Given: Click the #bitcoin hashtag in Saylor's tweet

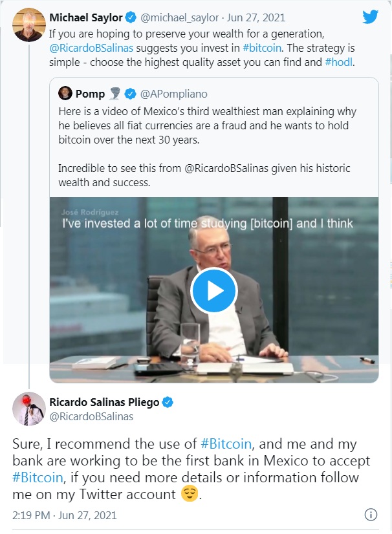Looking at the screenshot, I should click(x=262, y=48).
